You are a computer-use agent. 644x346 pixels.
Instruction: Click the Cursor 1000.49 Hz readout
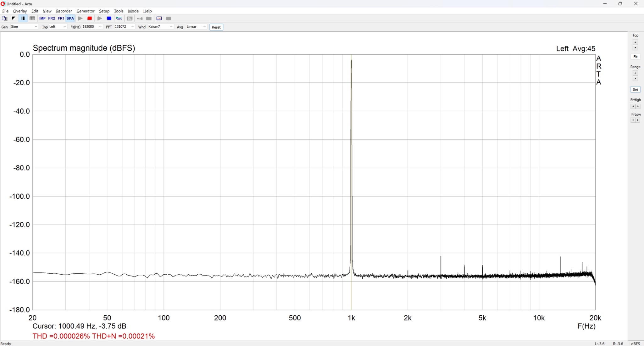(79, 326)
